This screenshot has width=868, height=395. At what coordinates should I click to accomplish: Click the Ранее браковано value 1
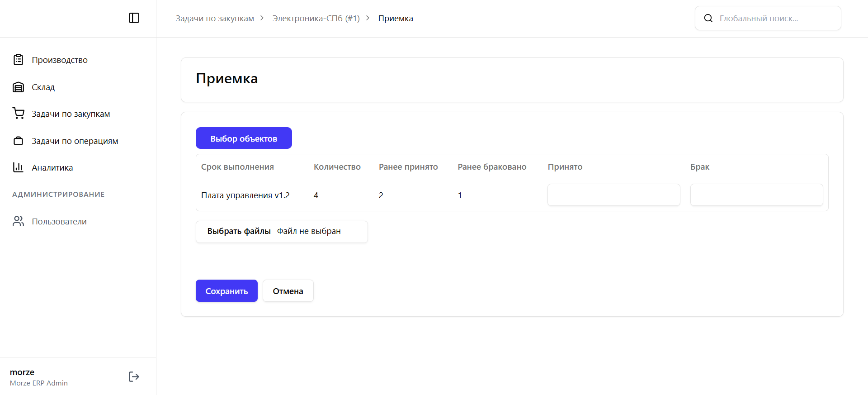[460, 195]
